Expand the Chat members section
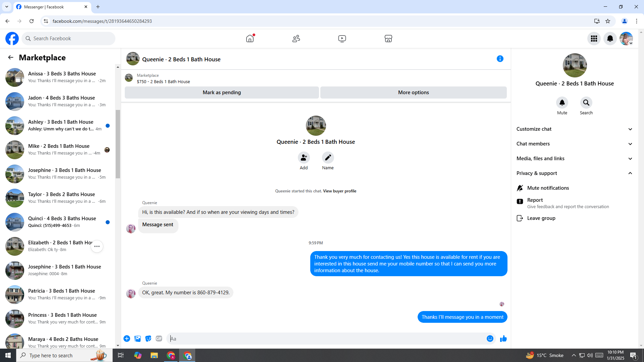 coord(574,144)
